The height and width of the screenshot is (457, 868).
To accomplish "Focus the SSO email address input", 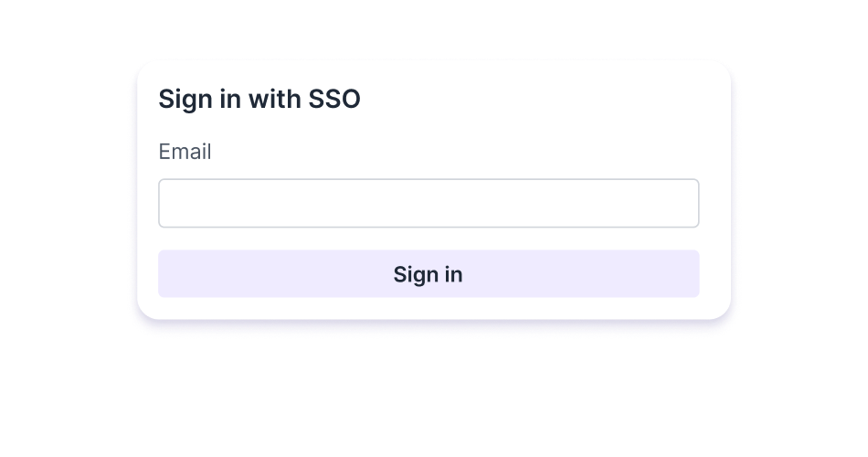I will [x=429, y=203].
